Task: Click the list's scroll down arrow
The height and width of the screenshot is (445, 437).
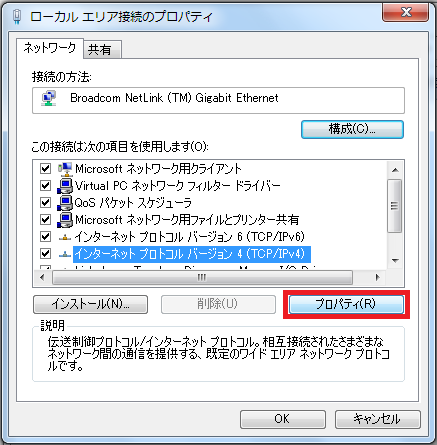Action: 395,261
